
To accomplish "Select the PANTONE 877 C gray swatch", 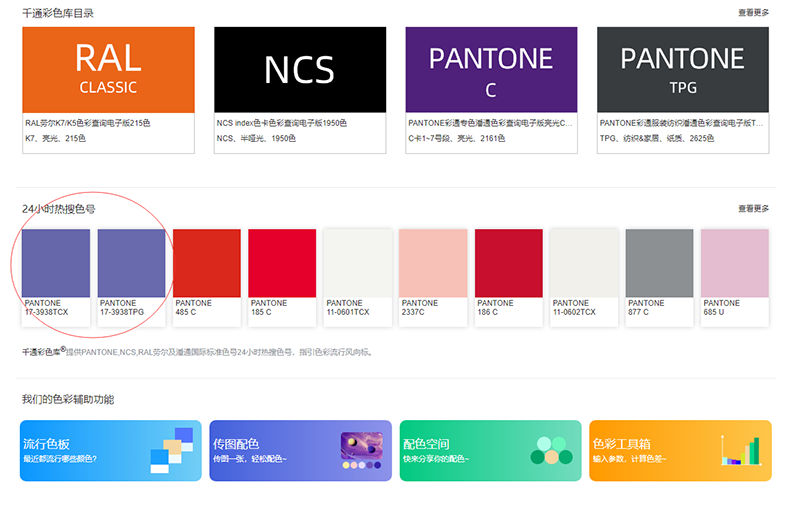I will click(659, 263).
